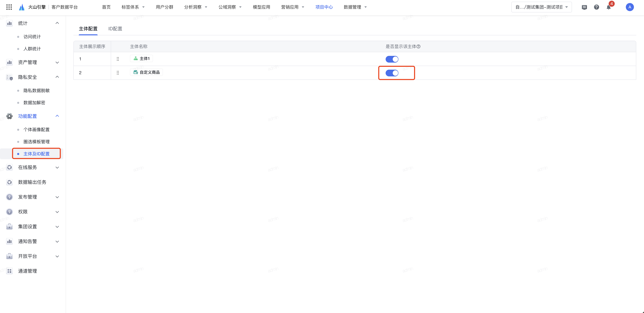Viewport: 644px width, 313px height.
Task: Collapse the 统计 section chevron
Action: pyautogui.click(x=57, y=23)
